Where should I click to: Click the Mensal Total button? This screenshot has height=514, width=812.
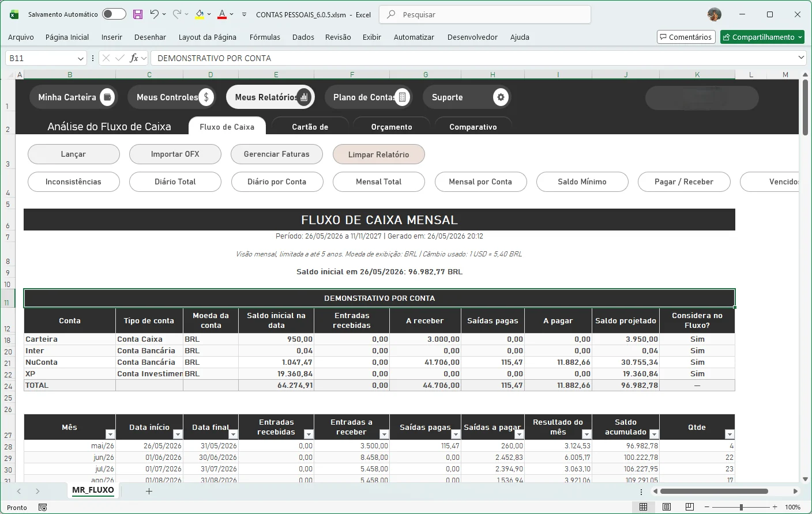tap(379, 182)
